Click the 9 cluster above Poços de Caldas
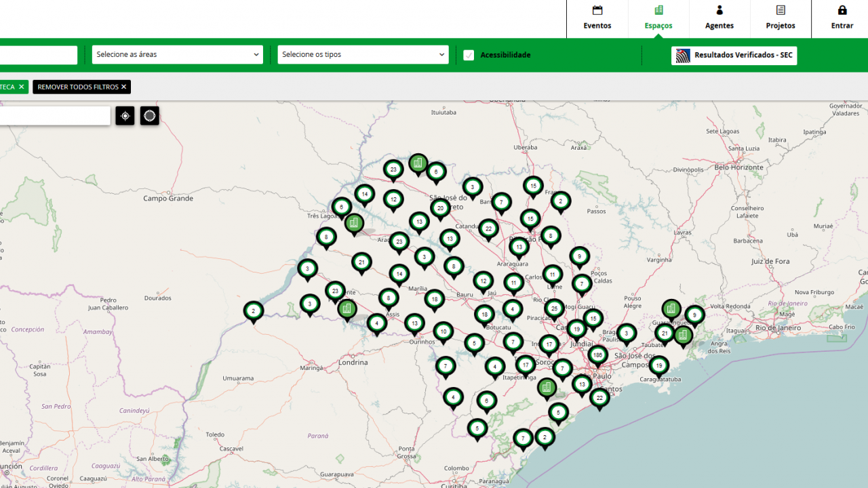868x488 pixels. click(x=579, y=258)
